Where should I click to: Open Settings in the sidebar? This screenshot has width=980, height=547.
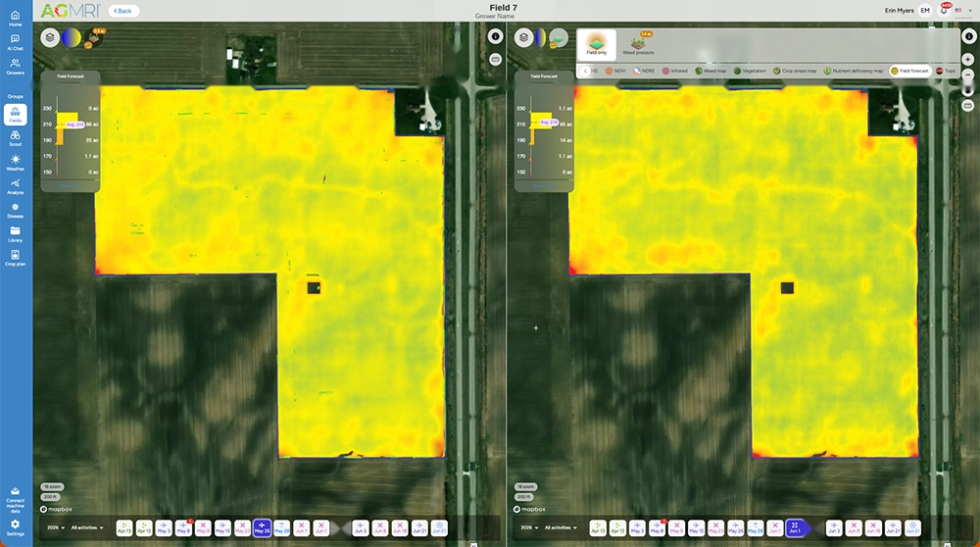[15, 527]
